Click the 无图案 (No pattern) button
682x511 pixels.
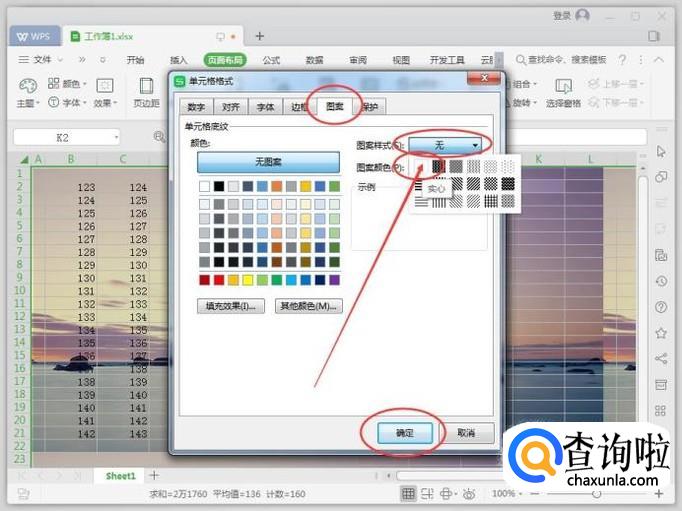(268, 162)
